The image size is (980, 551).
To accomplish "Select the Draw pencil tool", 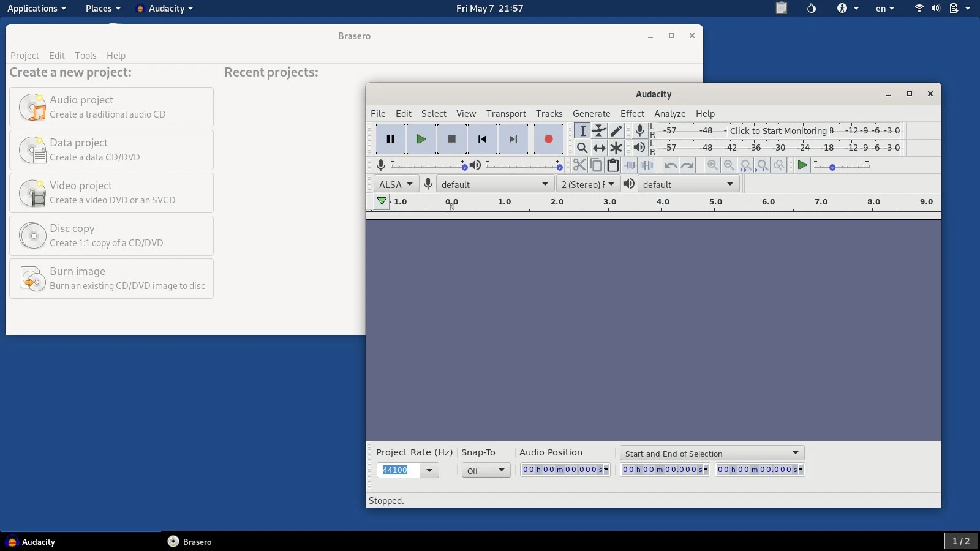I will [616, 130].
